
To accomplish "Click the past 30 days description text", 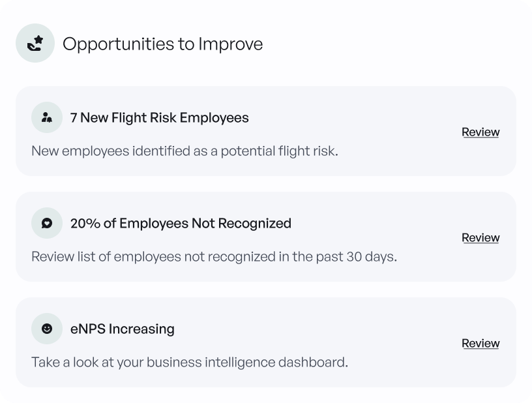I will (214, 256).
